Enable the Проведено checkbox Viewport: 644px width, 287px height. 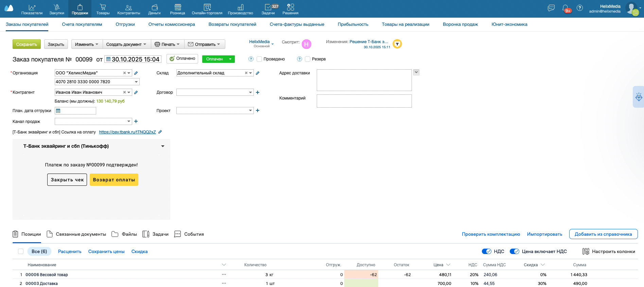tap(259, 59)
